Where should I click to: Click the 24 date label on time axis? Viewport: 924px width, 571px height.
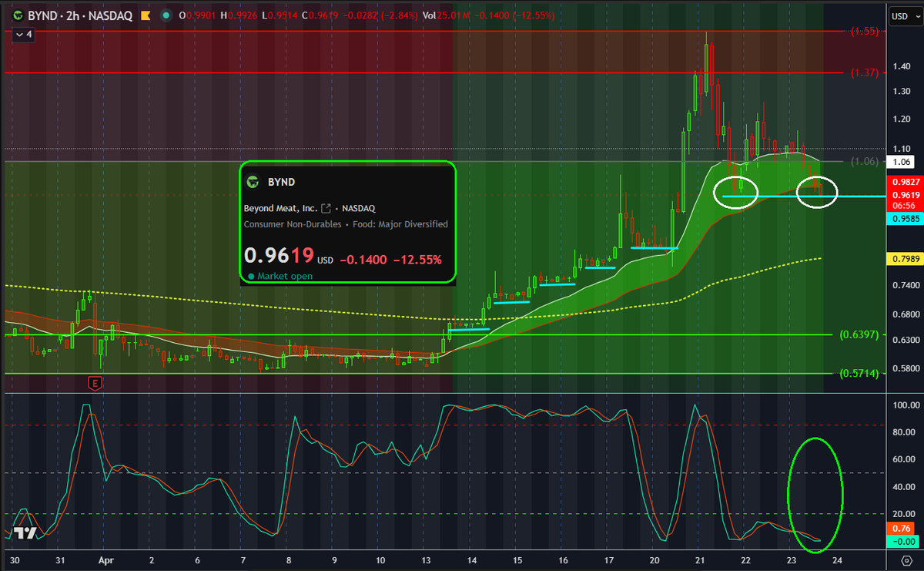[x=837, y=560]
